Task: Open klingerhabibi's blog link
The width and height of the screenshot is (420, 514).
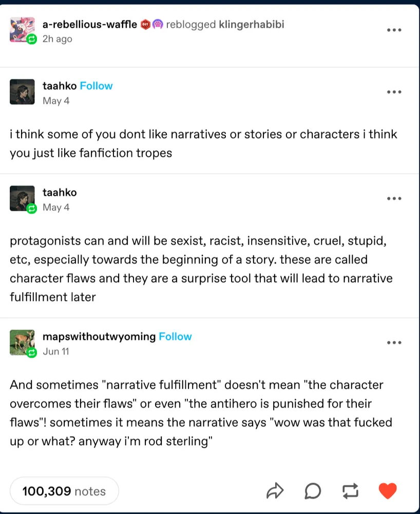Action: (x=251, y=24)
